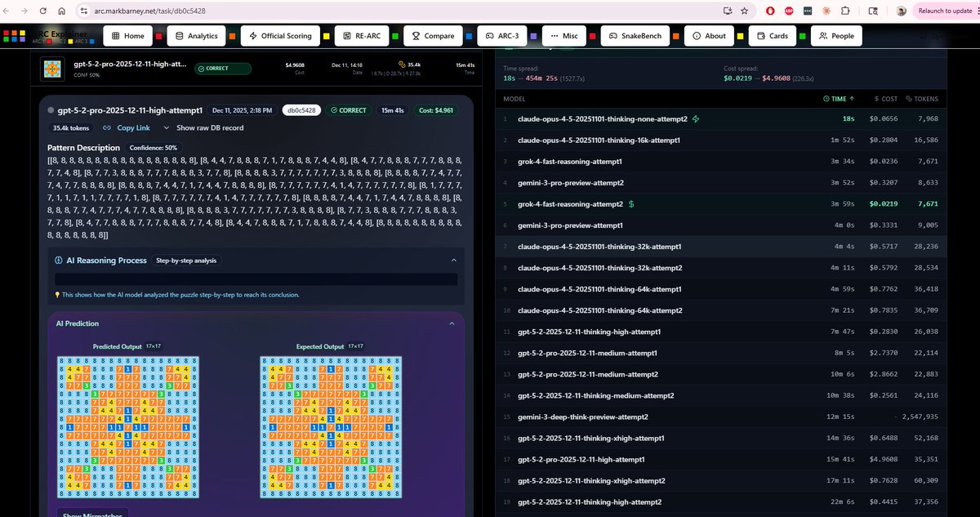Select row gemini-3-pro-preview-attempt2
This screenshot has width=980, height=517.
pos(723,182)
